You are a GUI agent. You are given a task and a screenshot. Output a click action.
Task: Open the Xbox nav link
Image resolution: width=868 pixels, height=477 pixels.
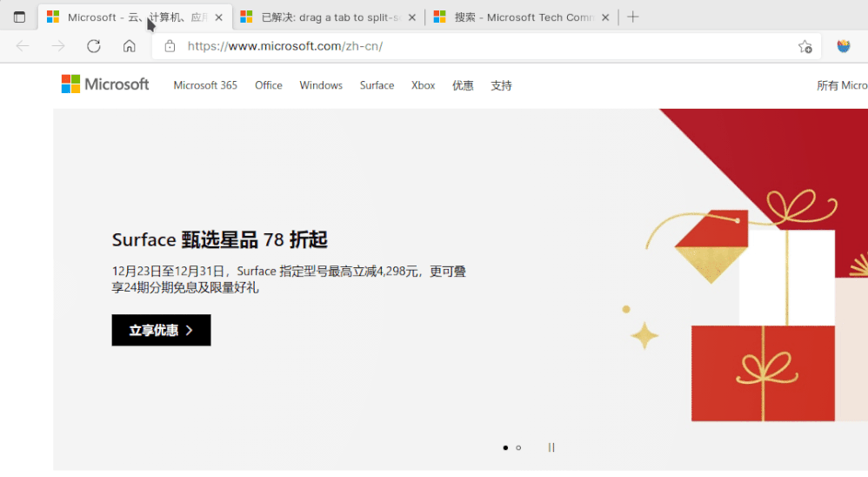(x=423, y=85)
